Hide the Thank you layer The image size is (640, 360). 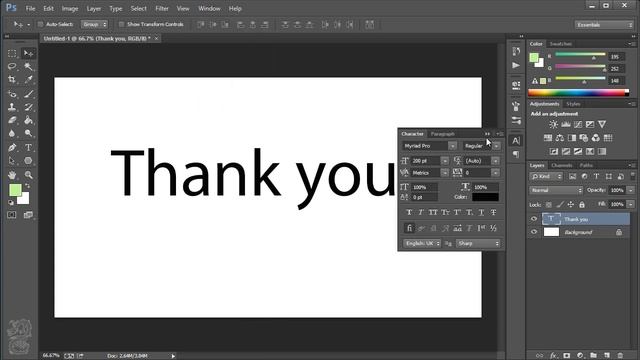coord(534,219)
